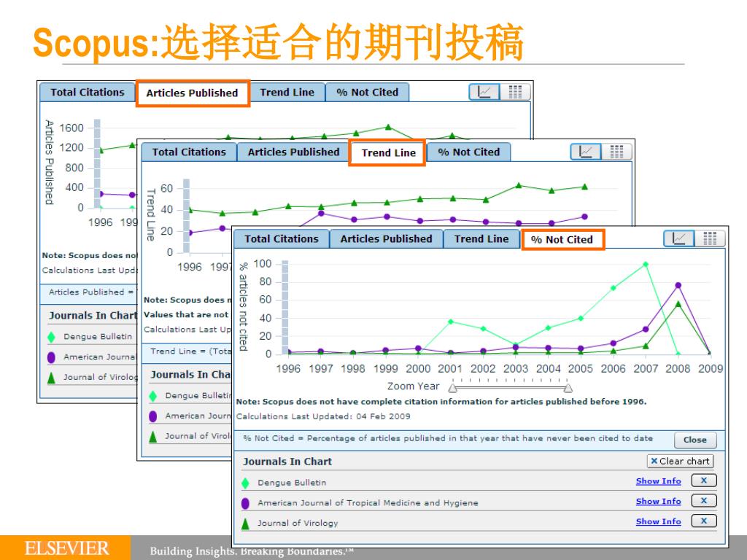
Task: Click Journal of Virology green triangle icon
Action: point(245,524)
